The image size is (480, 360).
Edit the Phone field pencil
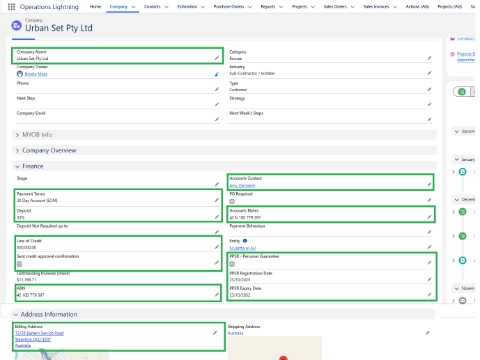[x=217, y=89]
